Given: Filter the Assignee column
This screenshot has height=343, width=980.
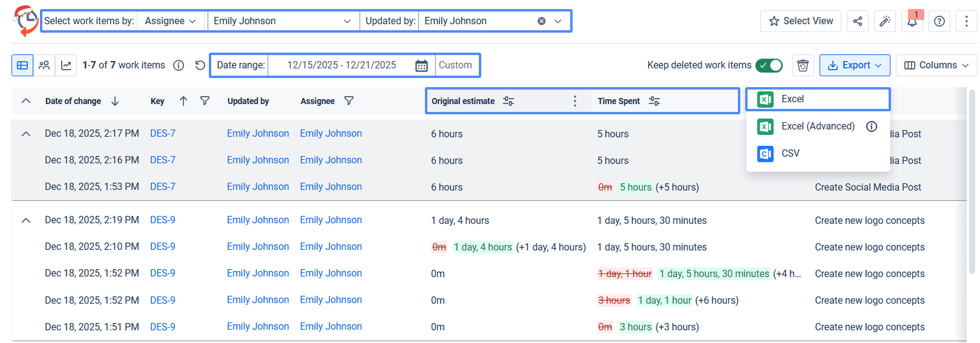Looking at the screenshot, I should point(349,101).
